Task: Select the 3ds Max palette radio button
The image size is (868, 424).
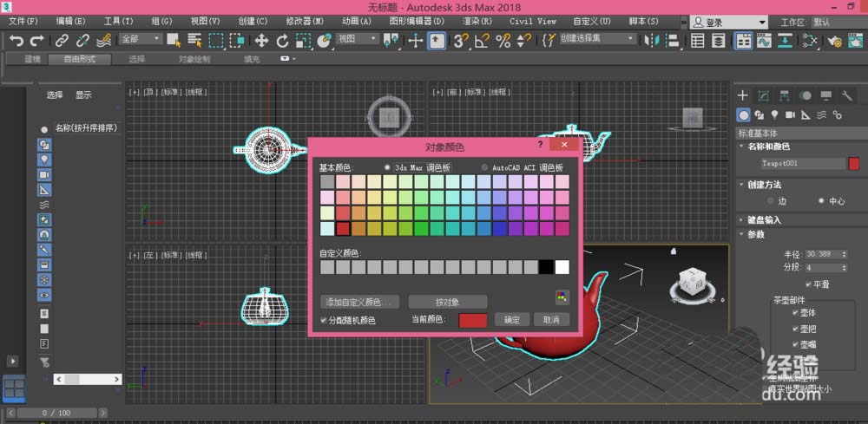Action: (387, 167)
